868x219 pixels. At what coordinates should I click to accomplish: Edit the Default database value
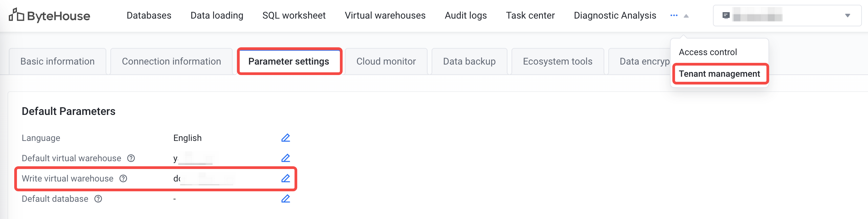pos(285,199)
